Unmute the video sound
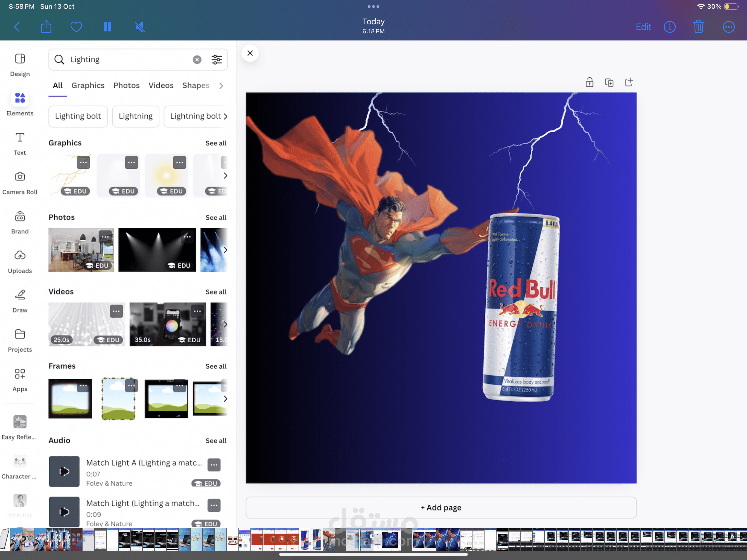747x560 pixels. click(x=140, y=27)
